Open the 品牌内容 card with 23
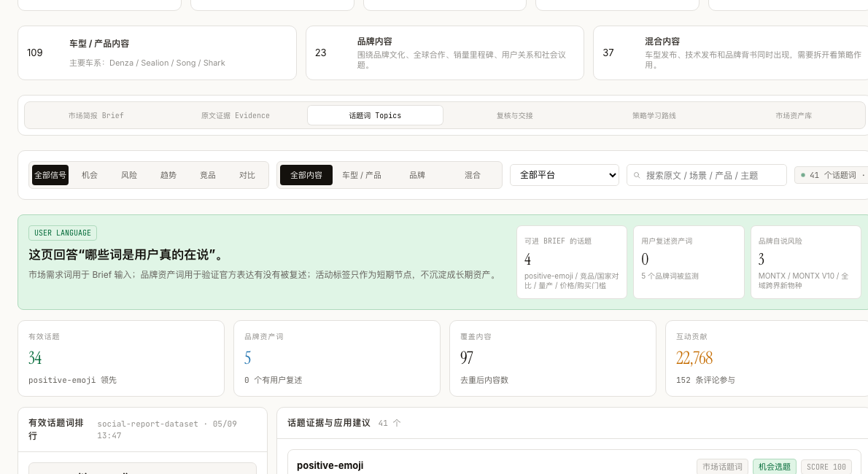The height and width of the screenshot is (474, 868). [x=444, y=53]
